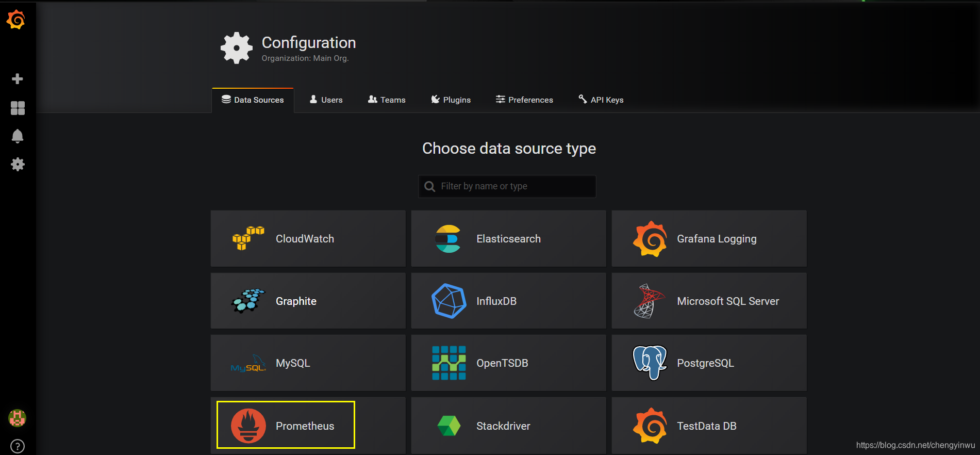The image size is (980, 455).
Task: Select the PostgreSQL data source label
Action: (x=705, y=363)
